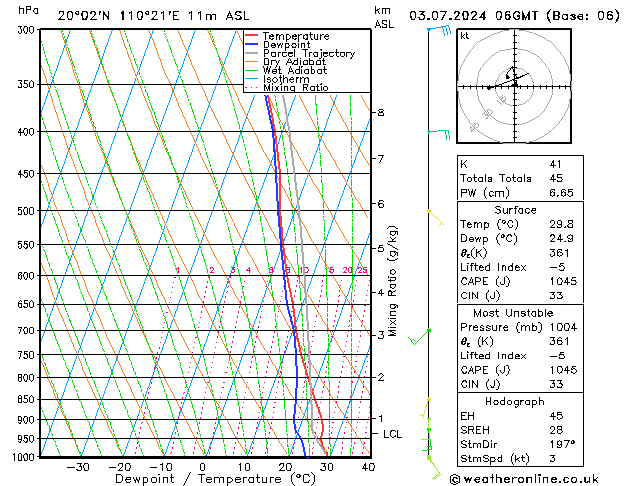
Task: Click the Mixing Ratio (g/kg) vertical label
Action: click(393, 281)
